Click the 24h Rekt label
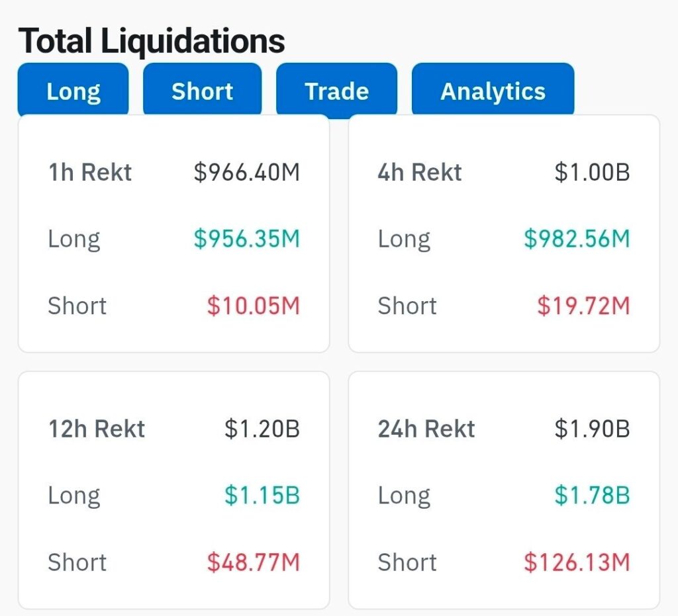The width and height of the screenshot is (678, 616). 426,429
